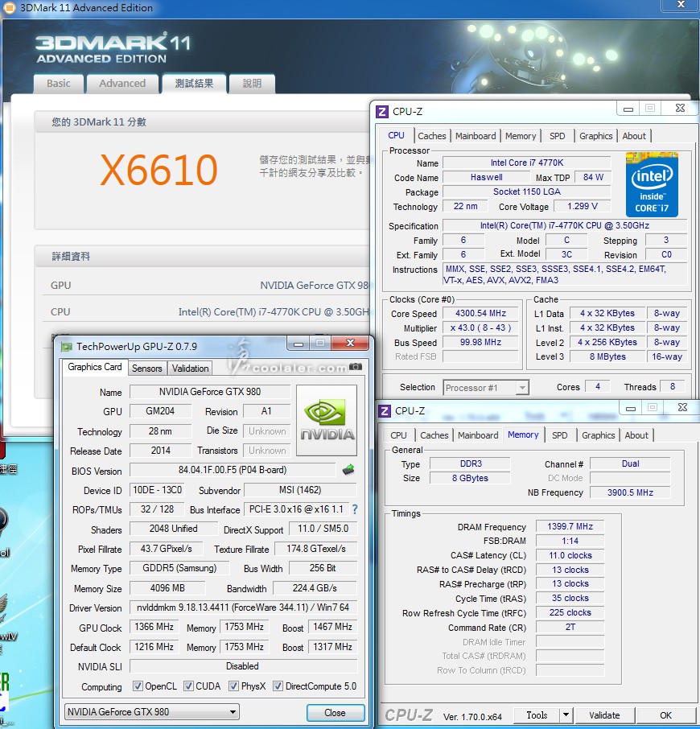Switch to the Advanced tab in 3DMark

[122, 84]
